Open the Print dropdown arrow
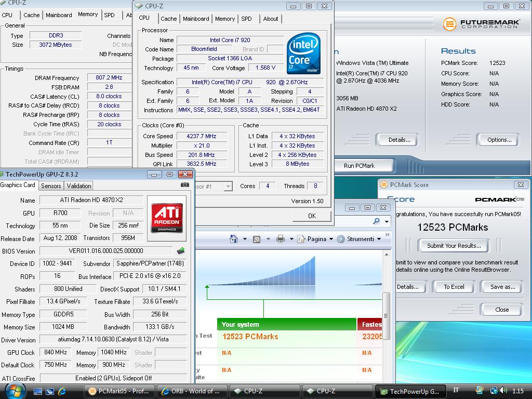532x399 pixels. (x=291, y=239)
